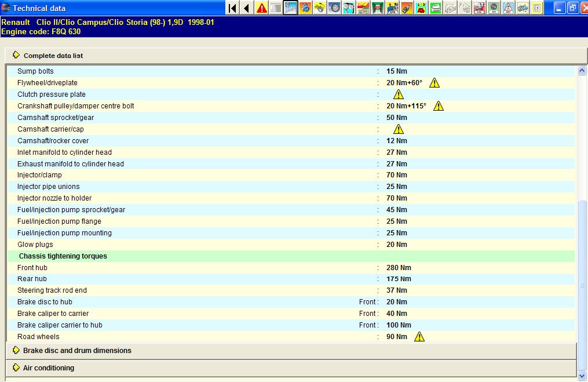The height and width of the screenshot is (382, 588).
Task: Select Brake caliper carrier to hub row
Action: coord(291,325)
